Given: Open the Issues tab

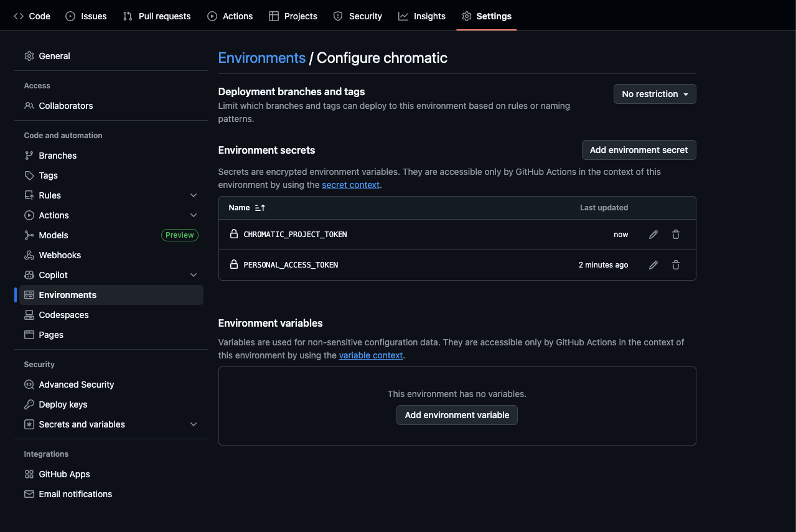Looking at the screenshot, I should 86,16.
